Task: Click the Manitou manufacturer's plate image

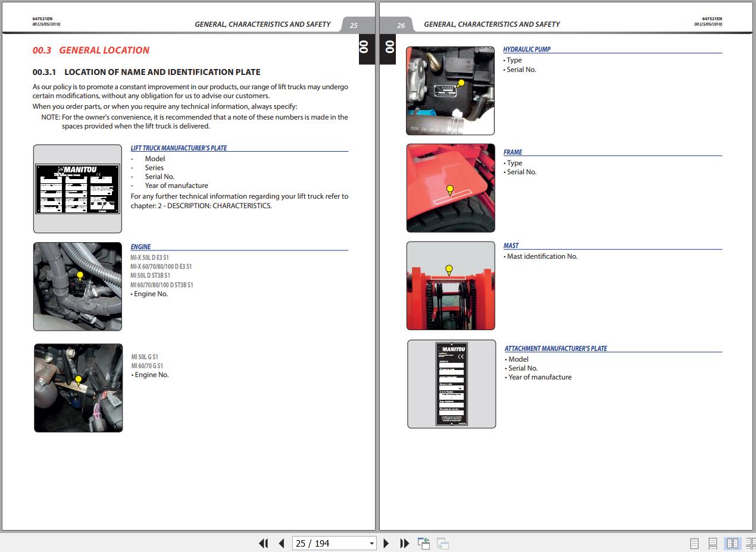Action: click(x=77, y=189)
